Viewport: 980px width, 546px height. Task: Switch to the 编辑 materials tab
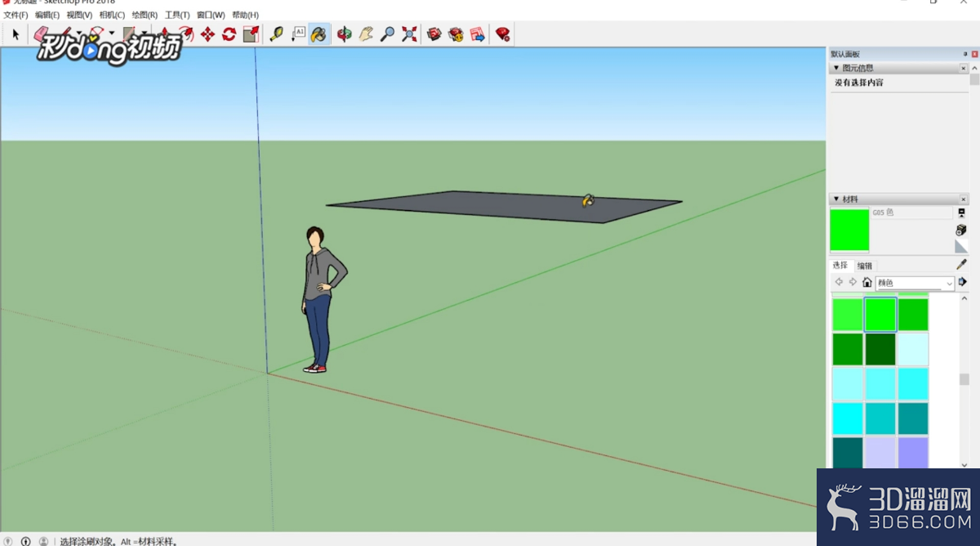(865, 266)
